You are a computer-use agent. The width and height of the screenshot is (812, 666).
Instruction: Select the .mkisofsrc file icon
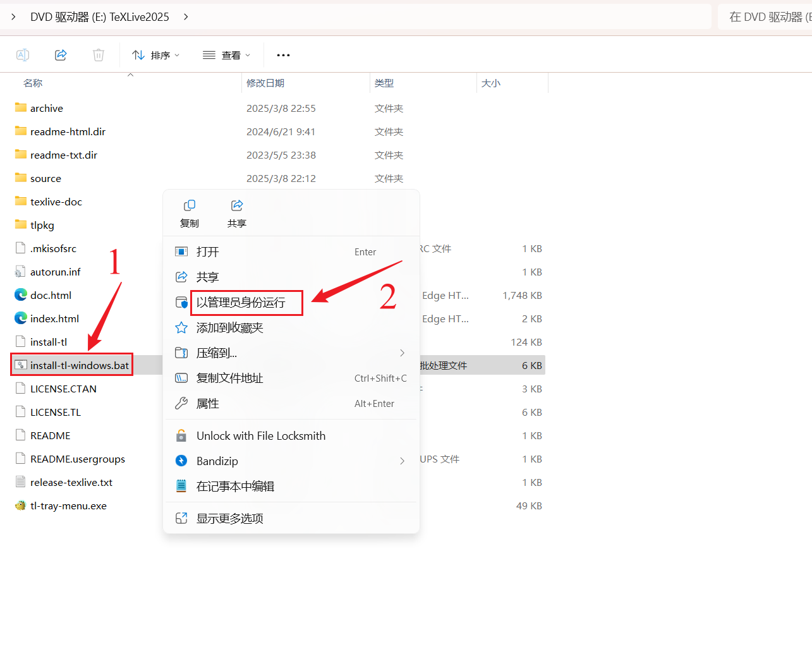[x=21, y=248]
